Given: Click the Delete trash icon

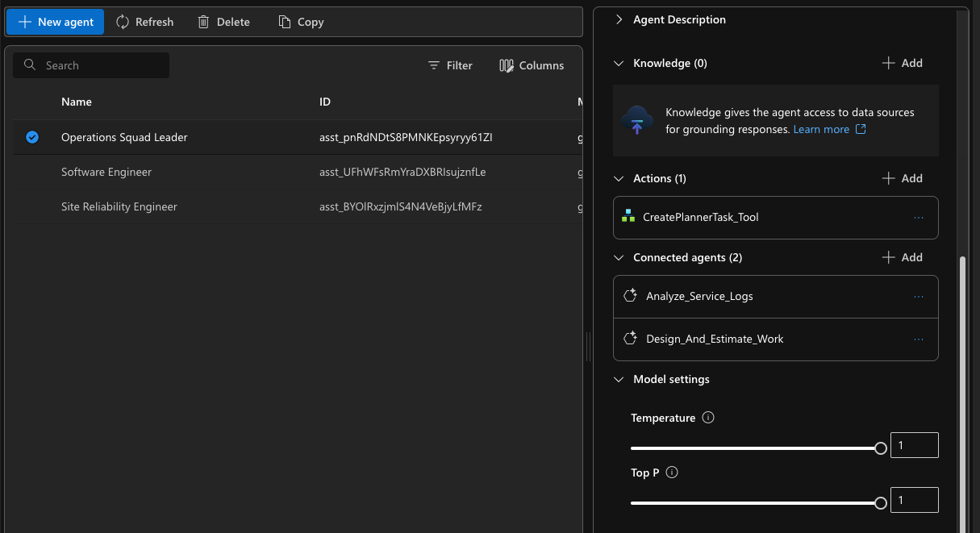Looking at the screenshot, I should [204, 22].
